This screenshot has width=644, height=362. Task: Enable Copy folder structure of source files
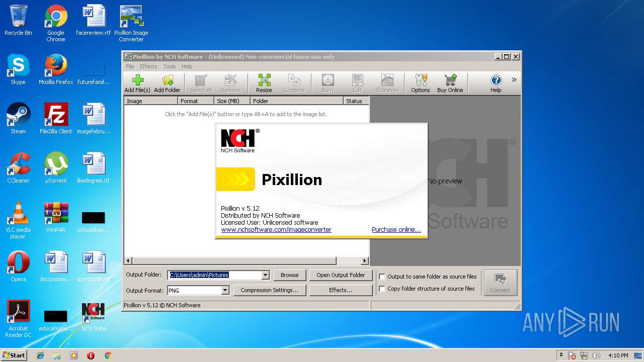(382, 289)
